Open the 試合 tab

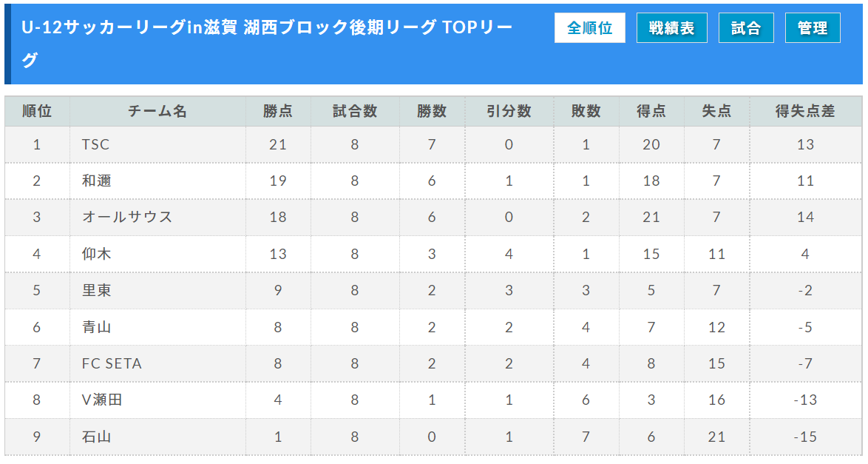click(746, 27)
